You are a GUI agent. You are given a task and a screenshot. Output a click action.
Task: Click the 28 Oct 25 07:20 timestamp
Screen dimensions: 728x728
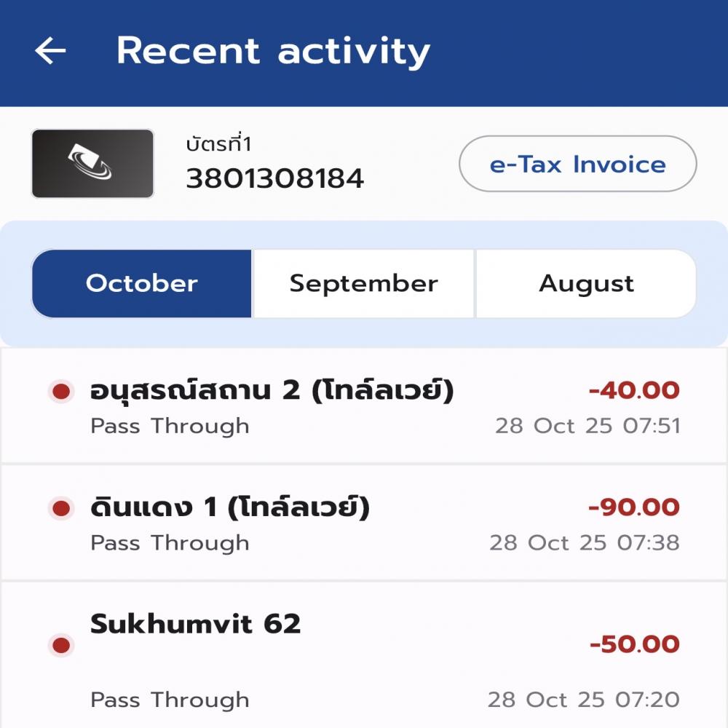point(584,700)
